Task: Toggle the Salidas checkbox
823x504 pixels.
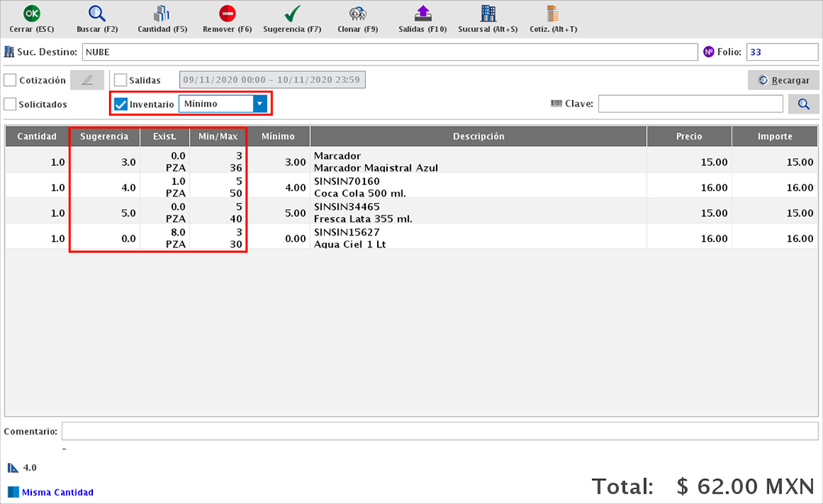Action: (x=120, y=80)
